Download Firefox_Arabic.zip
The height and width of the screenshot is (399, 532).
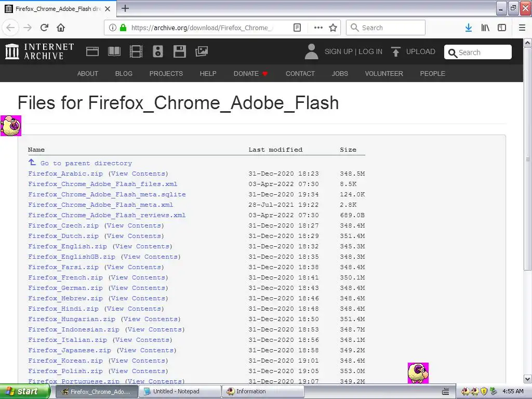(x=65, y=174)
